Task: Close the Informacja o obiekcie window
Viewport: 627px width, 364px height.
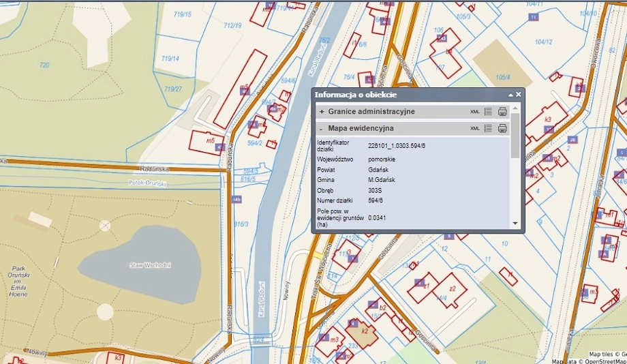Action: tap(518, 95)
